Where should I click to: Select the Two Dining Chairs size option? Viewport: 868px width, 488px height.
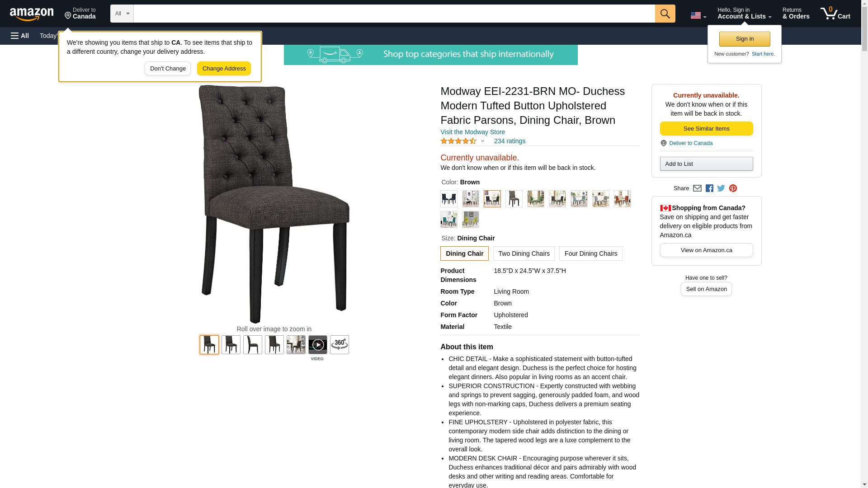(524, 253)
